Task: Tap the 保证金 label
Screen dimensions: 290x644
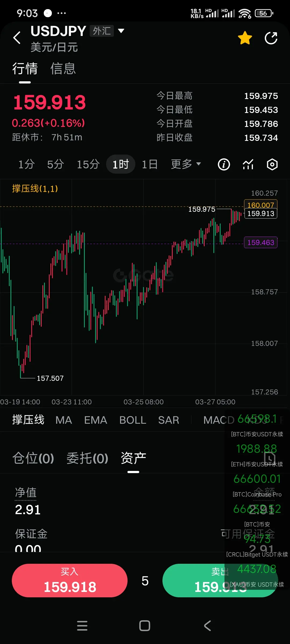Action: tap(31, 534)
